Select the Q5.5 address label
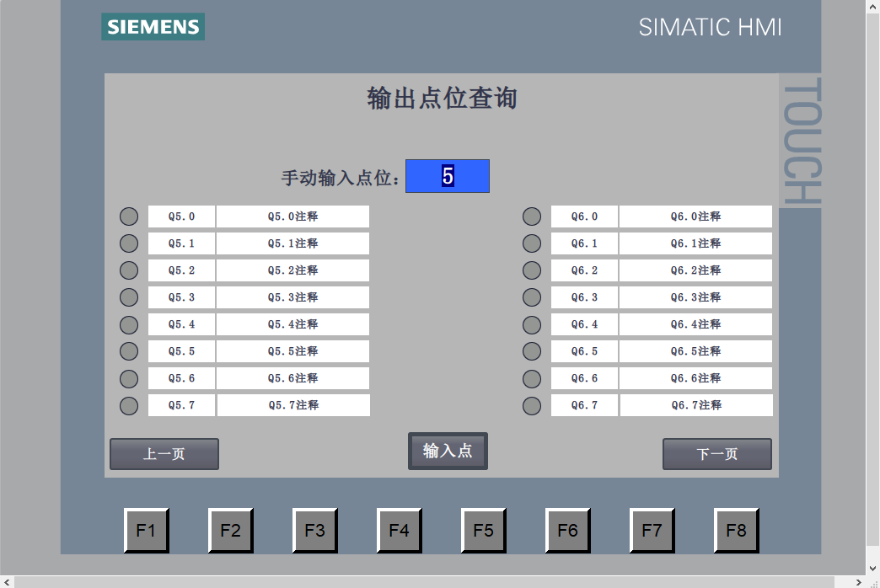The image size is (880, 588). pyautogui.click(x=181, y=351)
